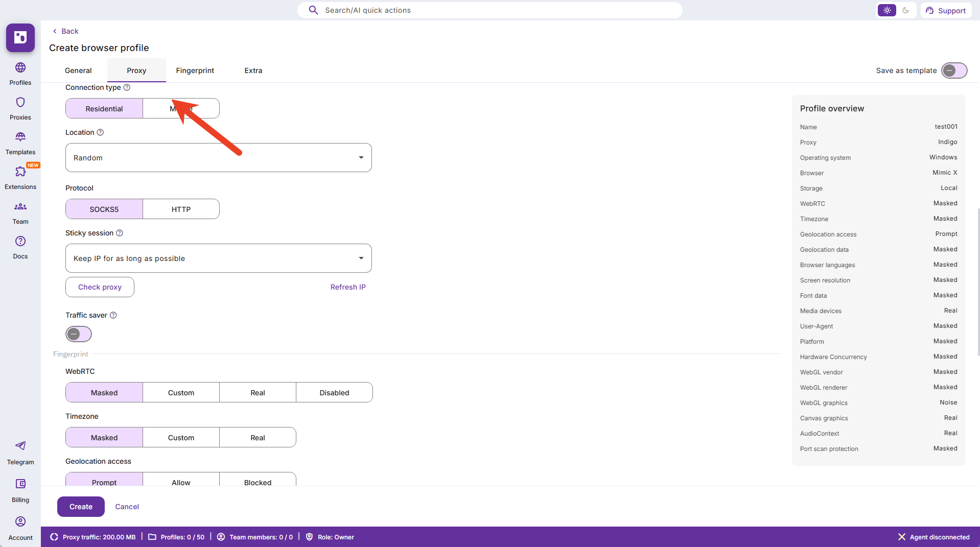Click the Check proxy button
Viewport: 980px width, 547px height.
pyautogui.click(x=100, y=287)
